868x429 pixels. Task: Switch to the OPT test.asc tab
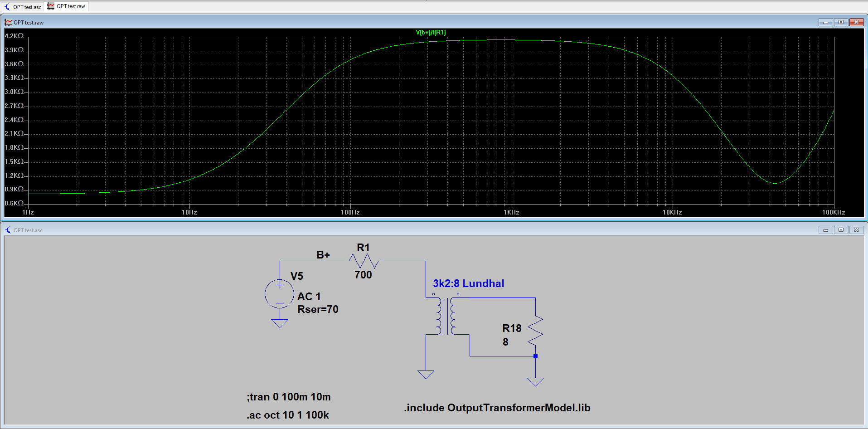[x=23, y=7]
